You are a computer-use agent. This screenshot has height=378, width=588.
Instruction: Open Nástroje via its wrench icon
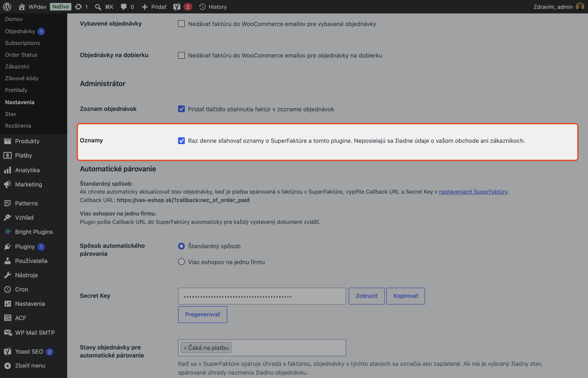(8, 275)
